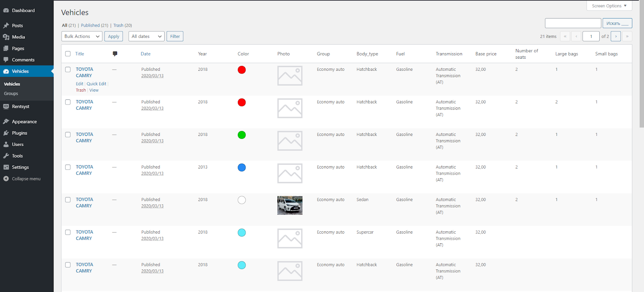This screenshot has height=292, width=644.
Task: Sort by the Date column header
Action: coord(146,54)
